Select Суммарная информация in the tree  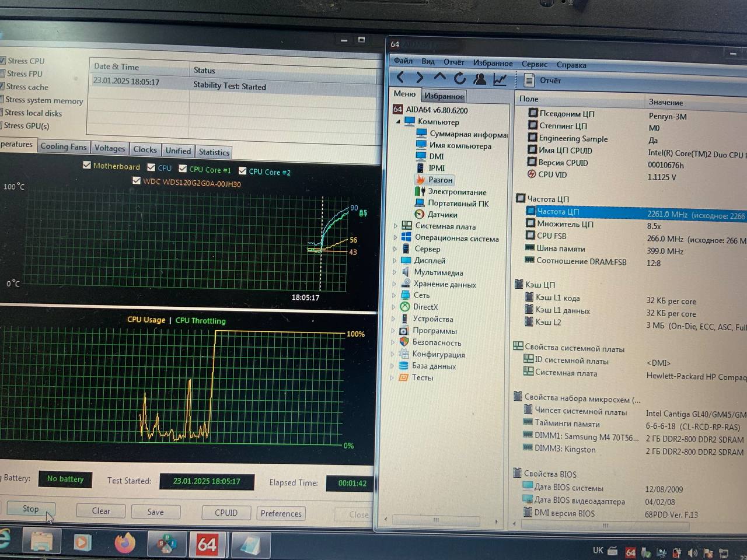click(x=462, y=134)
